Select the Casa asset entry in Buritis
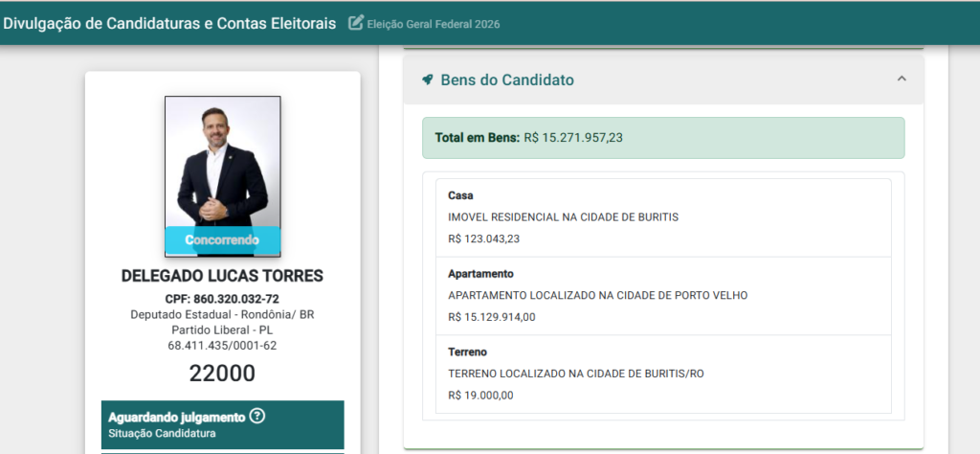This screenshot has height=454, width=980. (x=663, y=217)
